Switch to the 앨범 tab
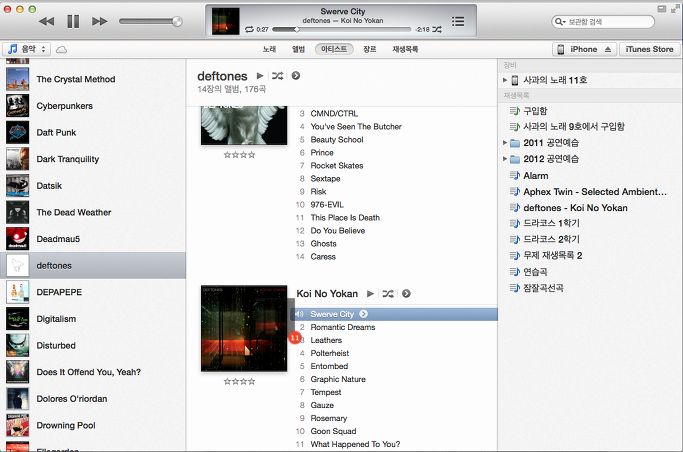This screenshot has height=452, width=683. 298,49
